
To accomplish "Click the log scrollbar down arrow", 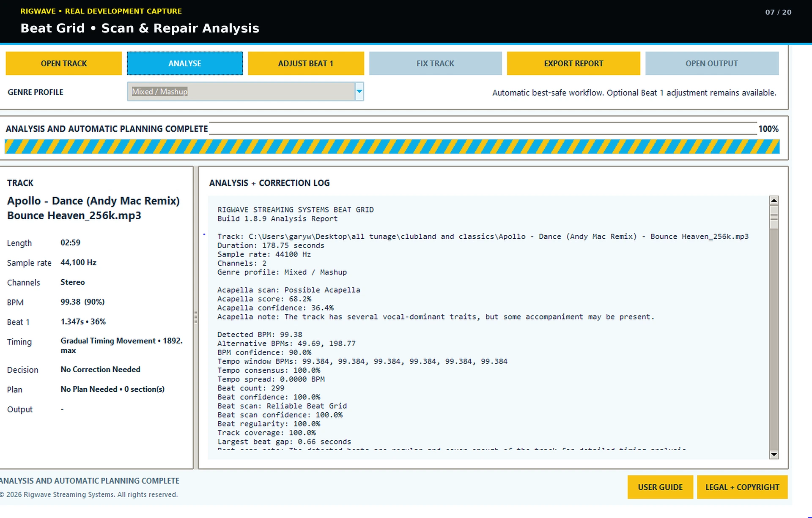I will pyautogui.click(x=774, y=455).
